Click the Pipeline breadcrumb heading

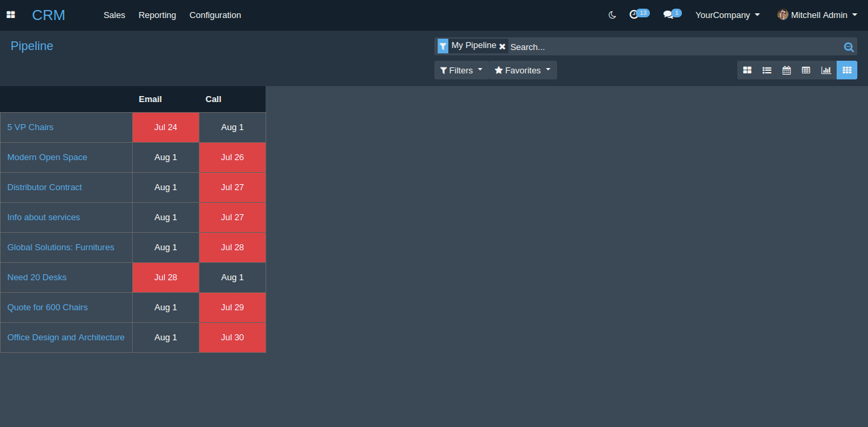[32, 46]
